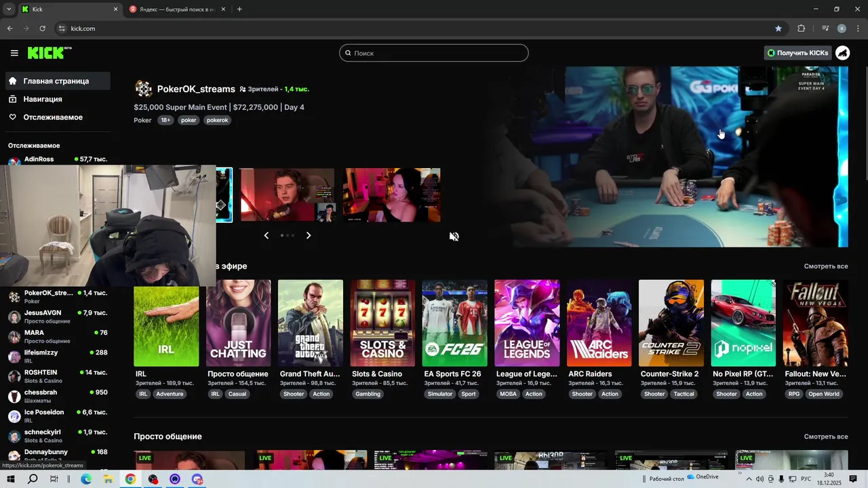Open the Kick hamburger sidebar menu
Screen dimensions: 868x488
(14, 53)
